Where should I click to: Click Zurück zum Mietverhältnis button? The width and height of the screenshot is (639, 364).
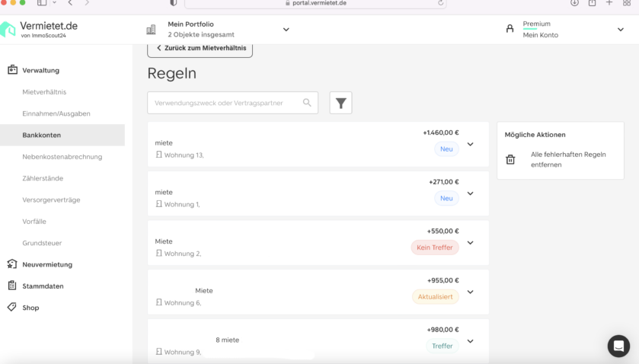point(200,49)
